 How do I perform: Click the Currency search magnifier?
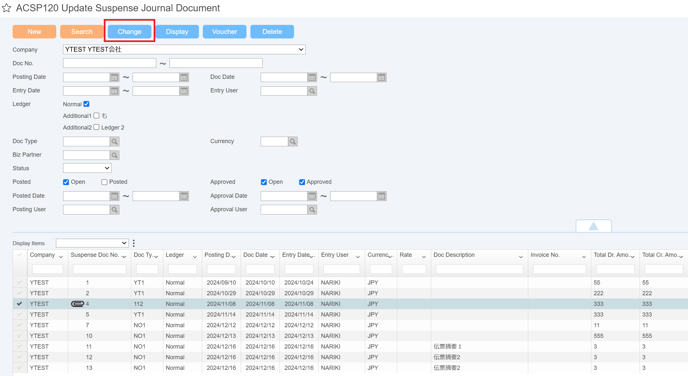pos(293,141)
